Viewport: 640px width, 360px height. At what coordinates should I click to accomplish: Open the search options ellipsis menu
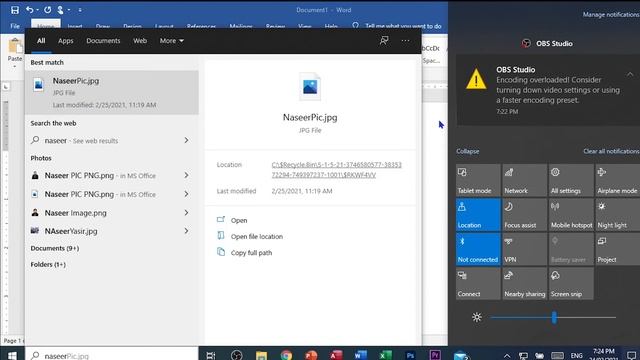[x=405, y=40]
